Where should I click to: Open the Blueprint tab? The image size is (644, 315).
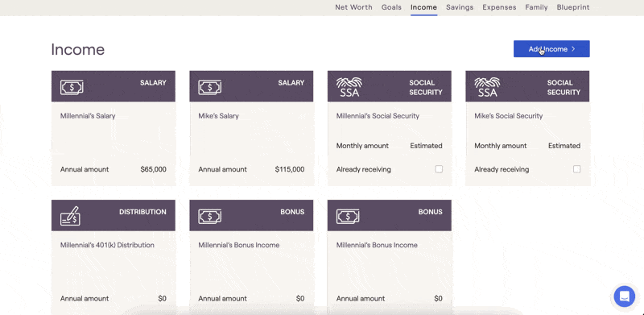[573, 7]
